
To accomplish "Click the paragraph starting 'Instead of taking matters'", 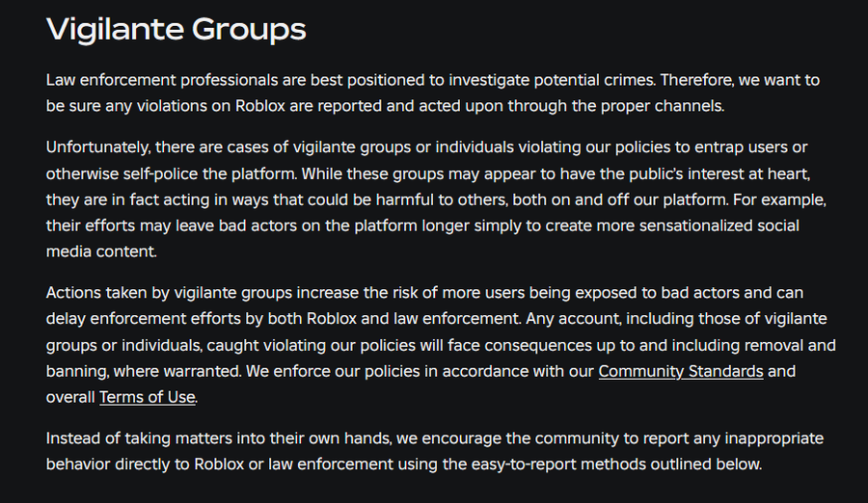I will pos(435,451).
